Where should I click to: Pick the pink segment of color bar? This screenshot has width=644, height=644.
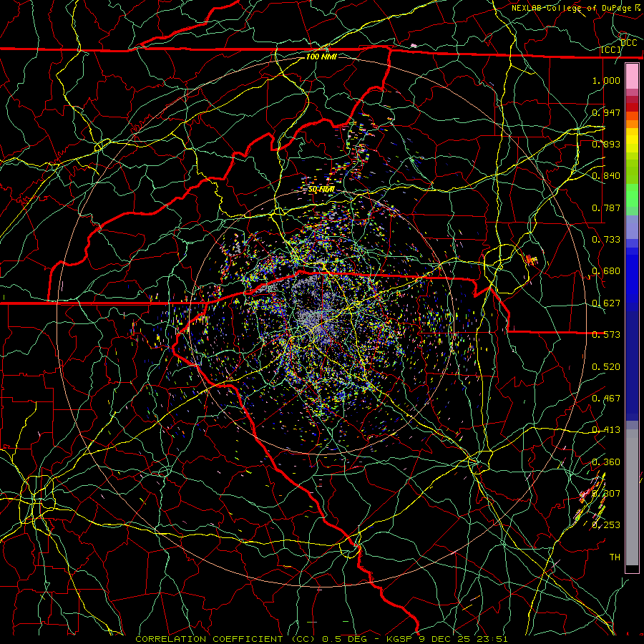pos(632,77)
